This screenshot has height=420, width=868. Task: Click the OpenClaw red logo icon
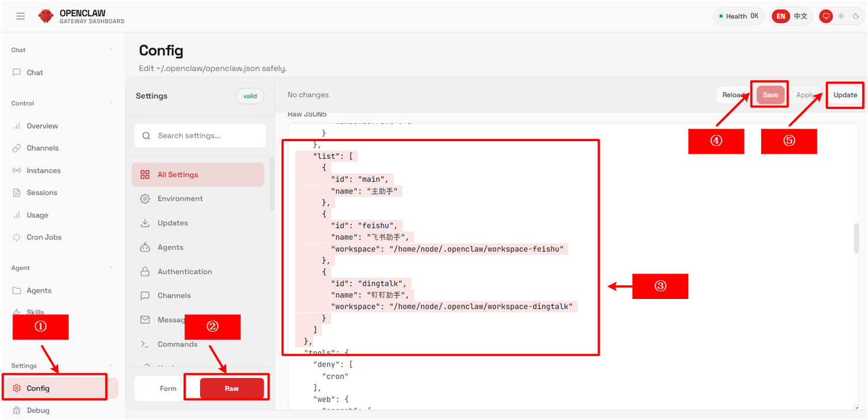point(46,16)
